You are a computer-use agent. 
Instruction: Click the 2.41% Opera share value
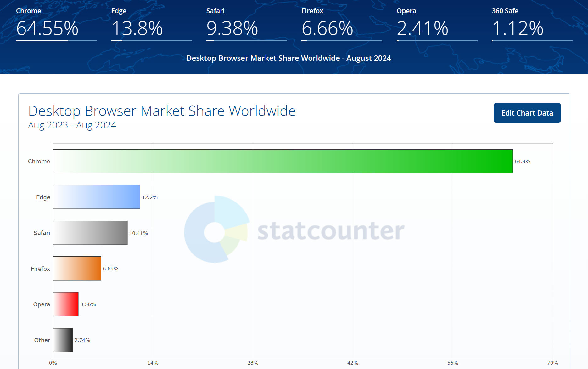coord(423,28)
